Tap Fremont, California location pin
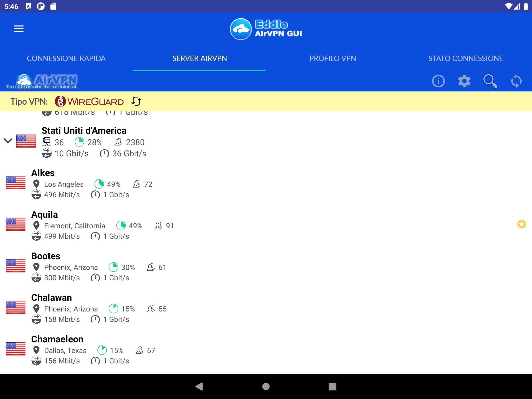This screenshot has width=532, height=399. 36,225
